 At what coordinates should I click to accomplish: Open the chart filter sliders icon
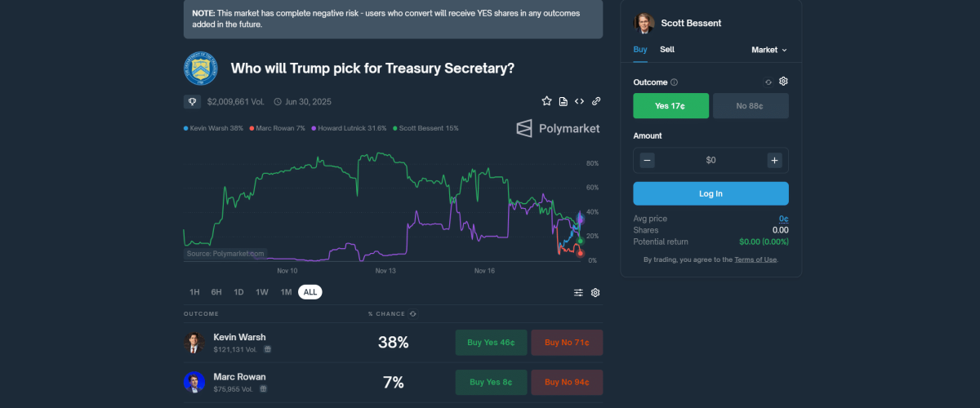click(x=578, y=292)
